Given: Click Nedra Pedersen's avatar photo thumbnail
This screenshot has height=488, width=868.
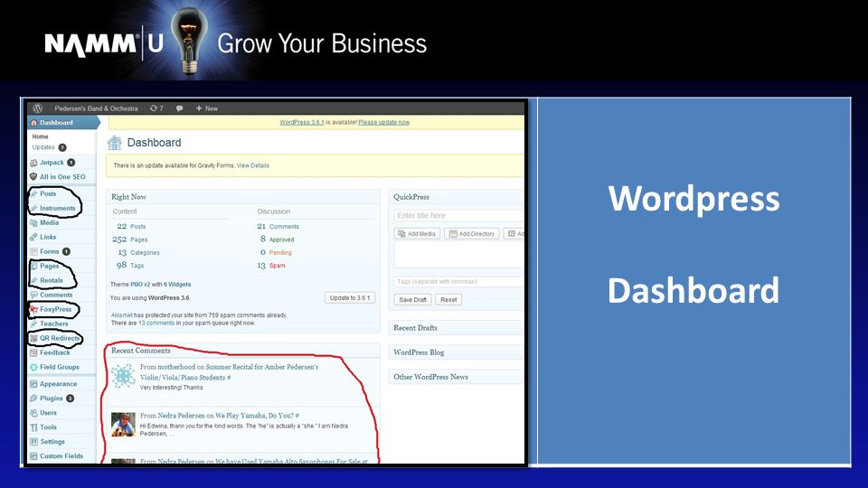Looking at the screenshot, I should [123, 425].
